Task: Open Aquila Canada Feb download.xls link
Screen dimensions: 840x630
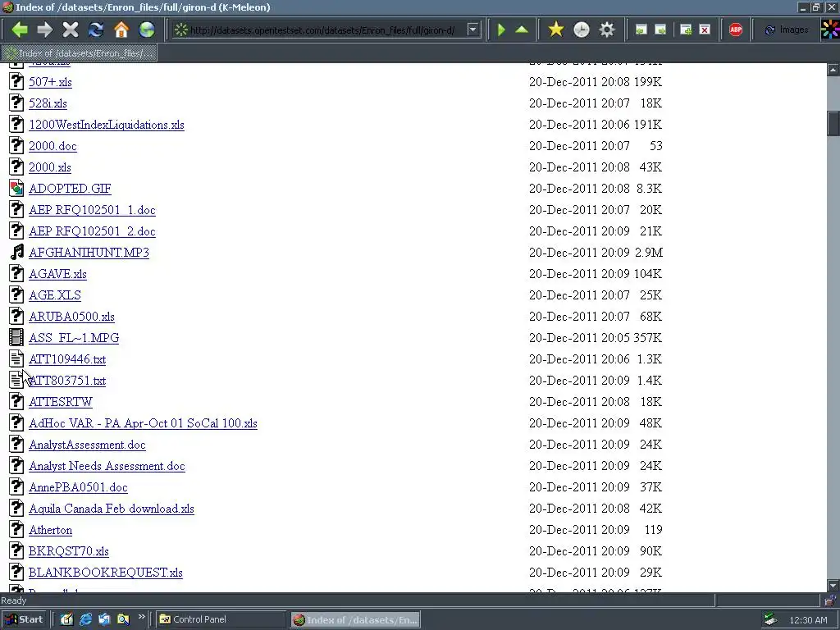Action: click(112, 509)
